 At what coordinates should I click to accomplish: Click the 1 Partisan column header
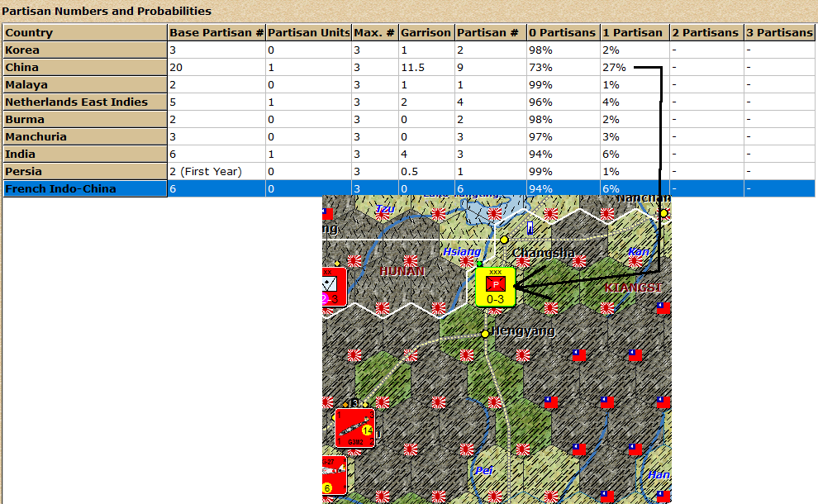click(635, 32)
